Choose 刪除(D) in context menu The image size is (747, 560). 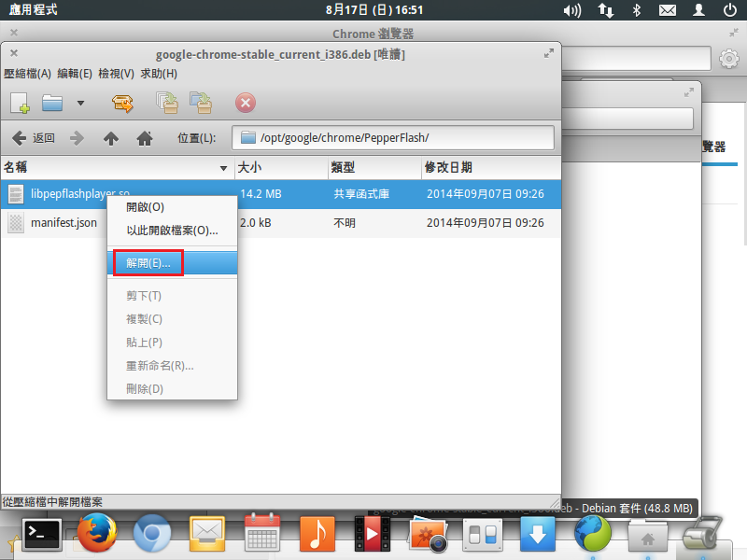[x=172, y=389]
